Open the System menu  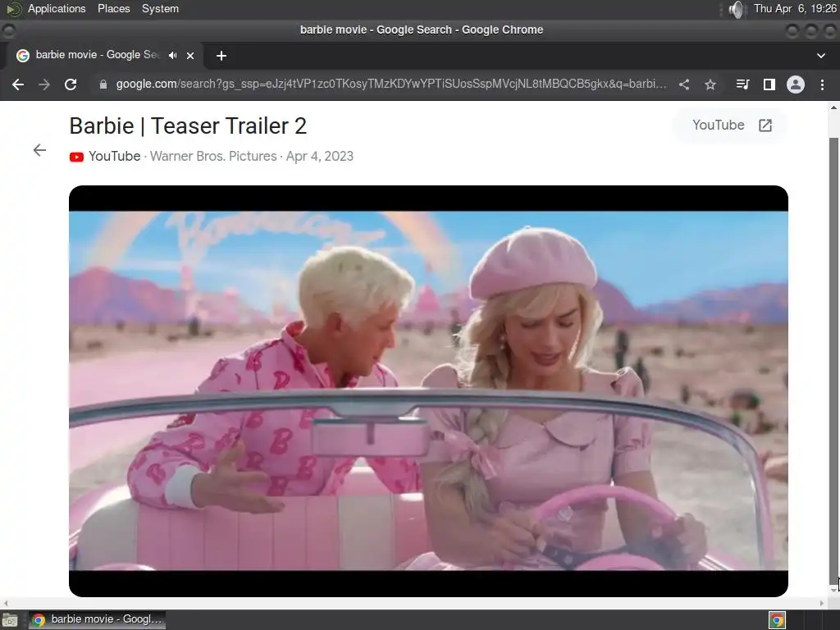[x=160, y=8]
